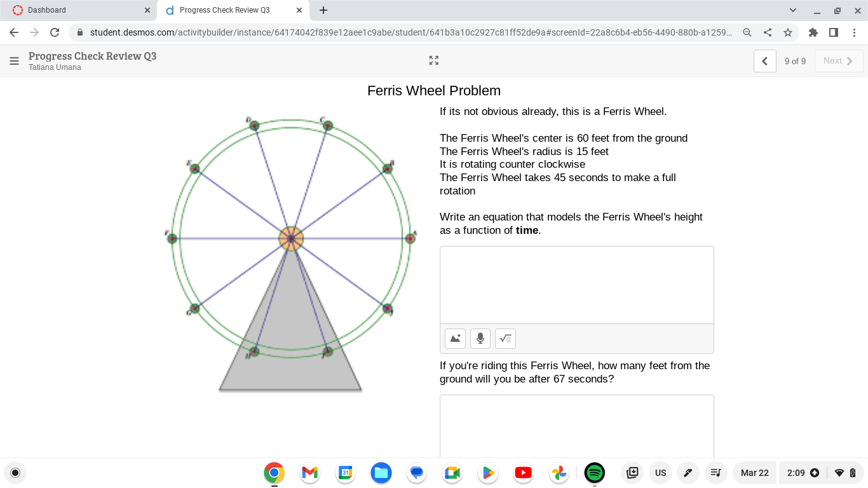The image size is (868, 488).
Task: Toggle the browser side panel
Action: pyautogui.click(x=834, y=32)
